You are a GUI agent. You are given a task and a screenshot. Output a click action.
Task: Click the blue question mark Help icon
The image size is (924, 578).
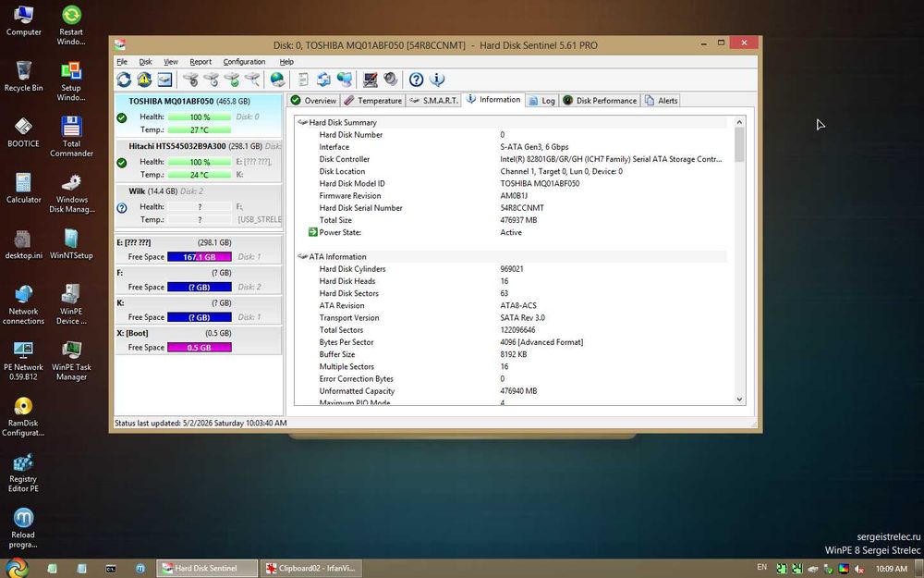point(416,80)
